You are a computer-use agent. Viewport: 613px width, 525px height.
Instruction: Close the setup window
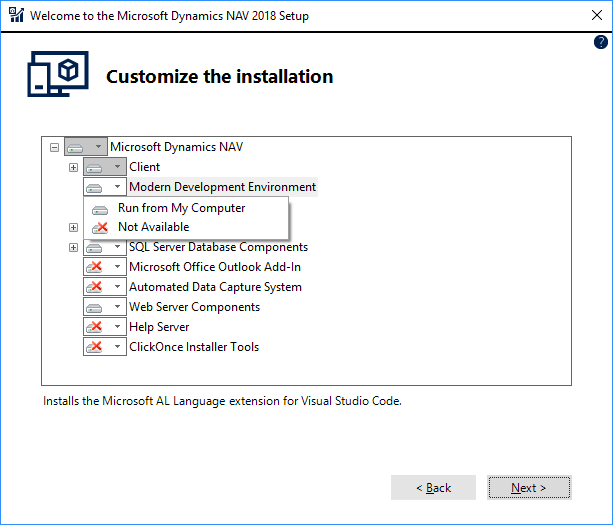coord(597,15)
